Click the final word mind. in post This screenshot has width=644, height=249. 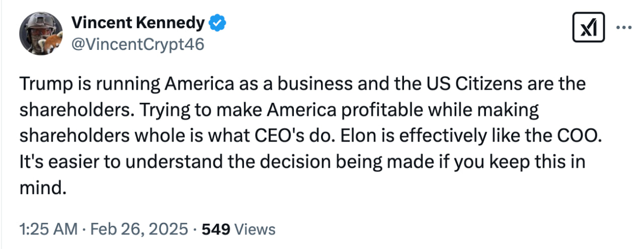(43, 189)
